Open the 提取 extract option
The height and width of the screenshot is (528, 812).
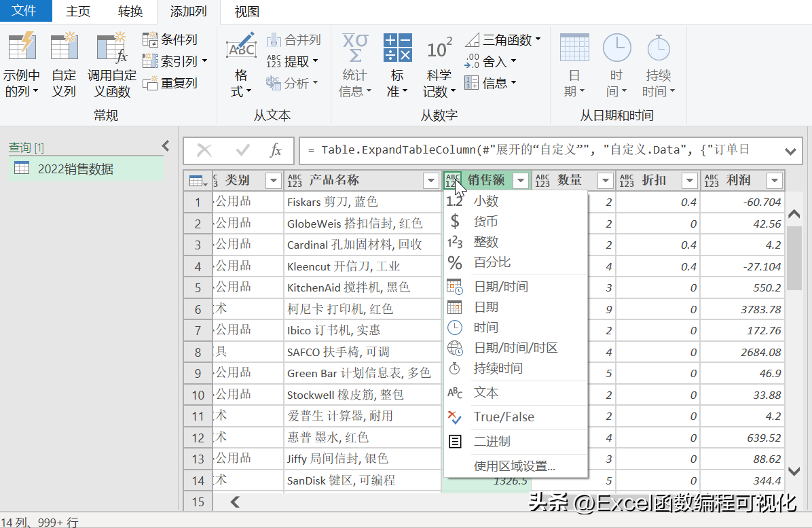[292, 62]
